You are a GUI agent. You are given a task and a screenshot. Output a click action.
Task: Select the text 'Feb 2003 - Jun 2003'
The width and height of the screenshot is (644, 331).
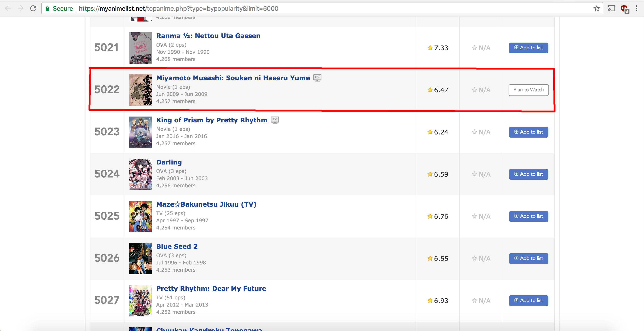coord(182,178)
